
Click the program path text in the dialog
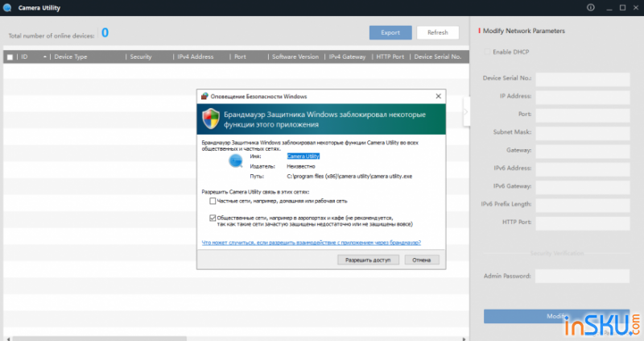point(349,176)
